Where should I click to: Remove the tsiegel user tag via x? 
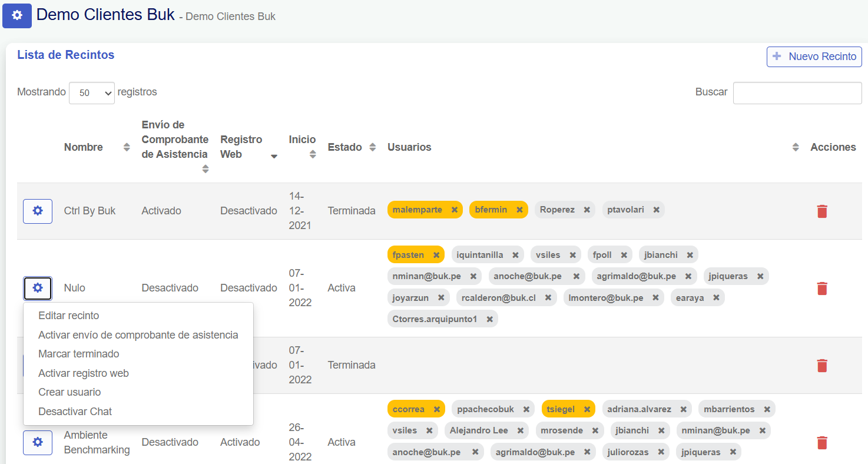(587, 409)
